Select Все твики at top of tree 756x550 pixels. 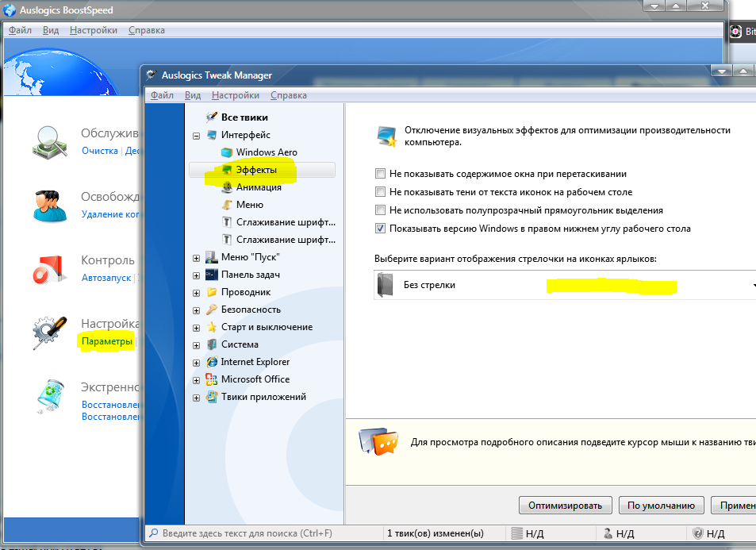point(244,117)
